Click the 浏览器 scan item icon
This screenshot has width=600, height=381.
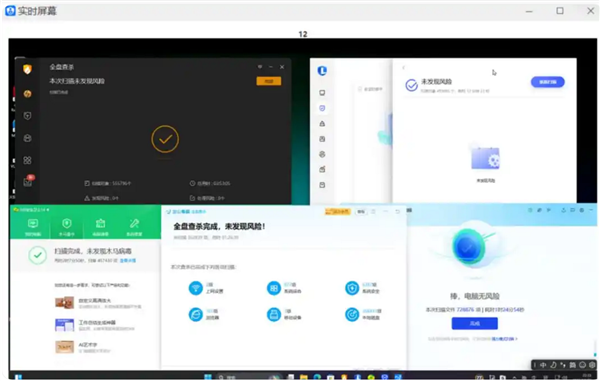point(196,314)
